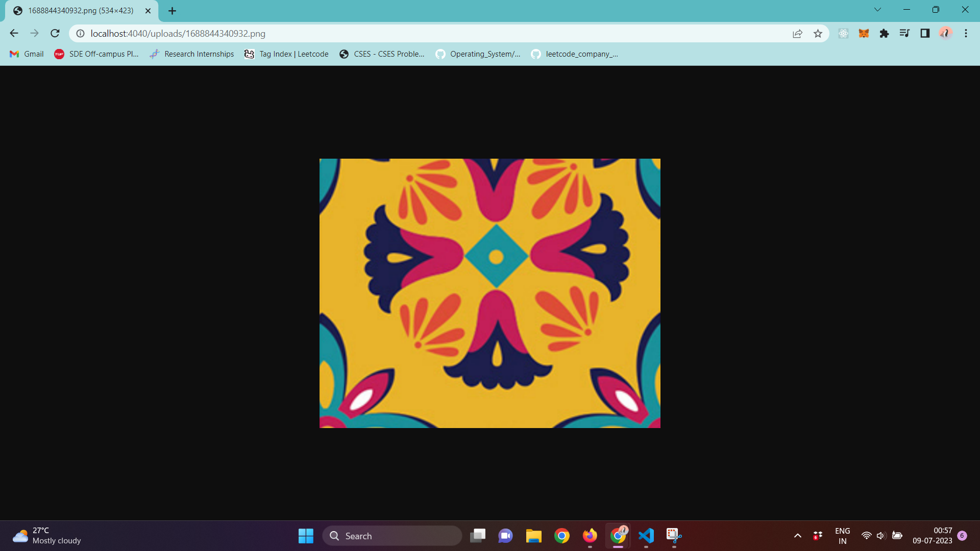Click the browser reload page button
This screenshot has height=551, width=980.
coord(55,34)
